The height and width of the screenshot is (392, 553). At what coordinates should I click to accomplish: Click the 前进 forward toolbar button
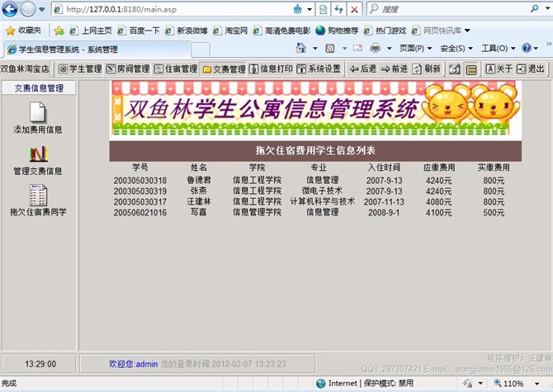[395, 68]
